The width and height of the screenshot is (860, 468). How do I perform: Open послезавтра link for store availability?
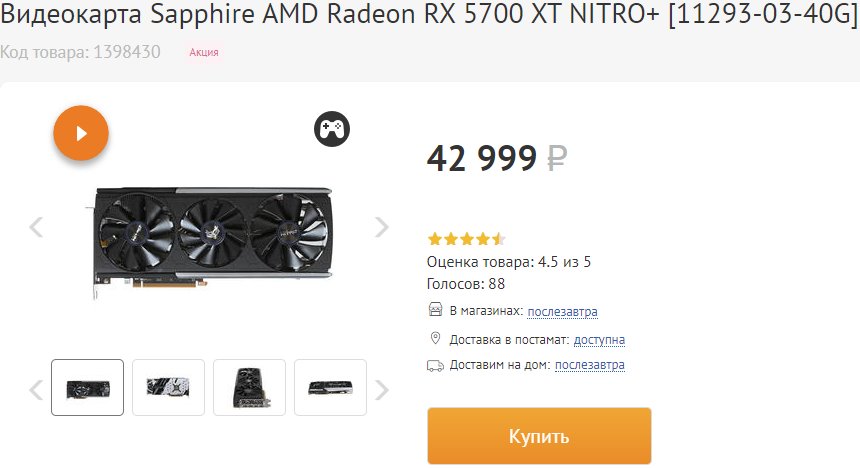(562, 312)
